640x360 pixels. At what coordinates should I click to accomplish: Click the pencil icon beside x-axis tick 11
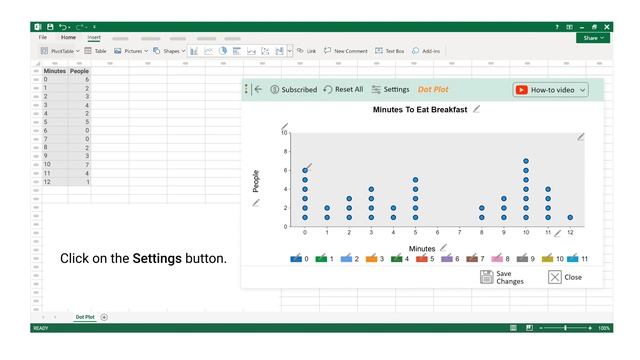point(558,233)
